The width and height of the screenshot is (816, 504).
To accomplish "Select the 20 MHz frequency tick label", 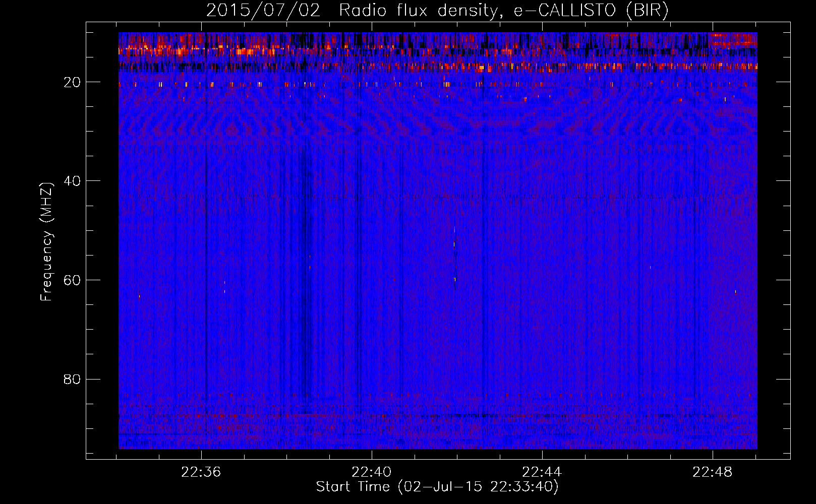I will pyautogui.click(x=73, y=82).
